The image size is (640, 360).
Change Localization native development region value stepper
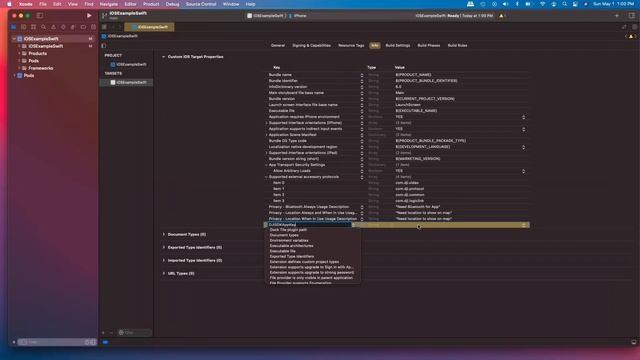tap(523, 147)
